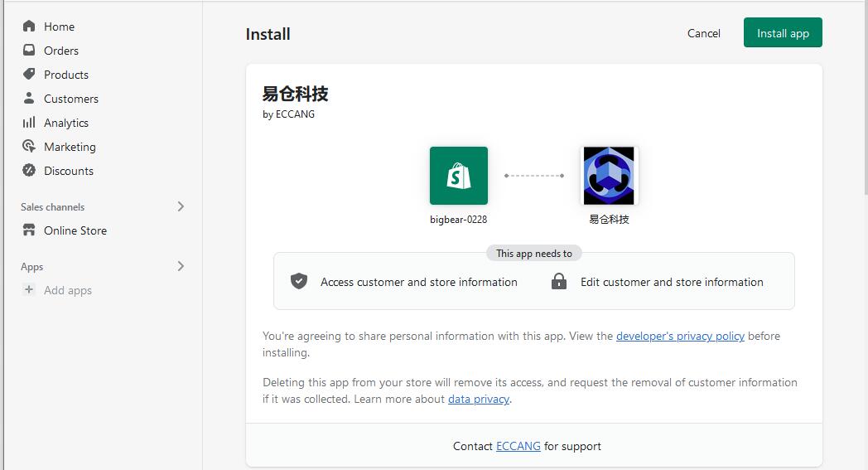Viewport: 868px width, 470px height.
Task: Expand the Apps section chevron
Action: (181, 266)
